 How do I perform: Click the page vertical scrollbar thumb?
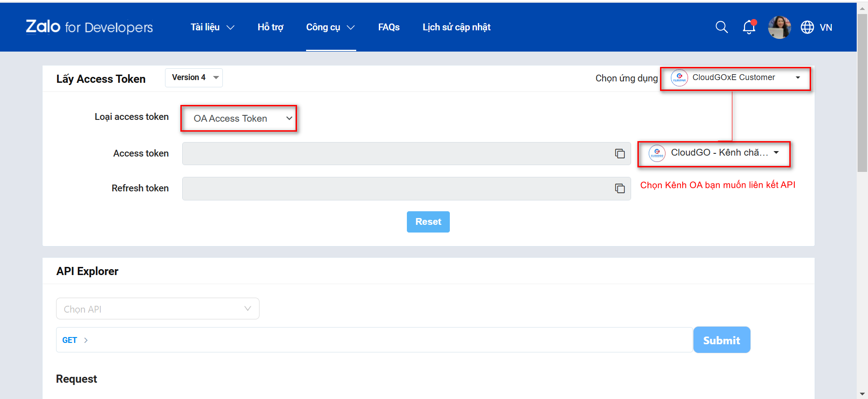pos(862,93)
